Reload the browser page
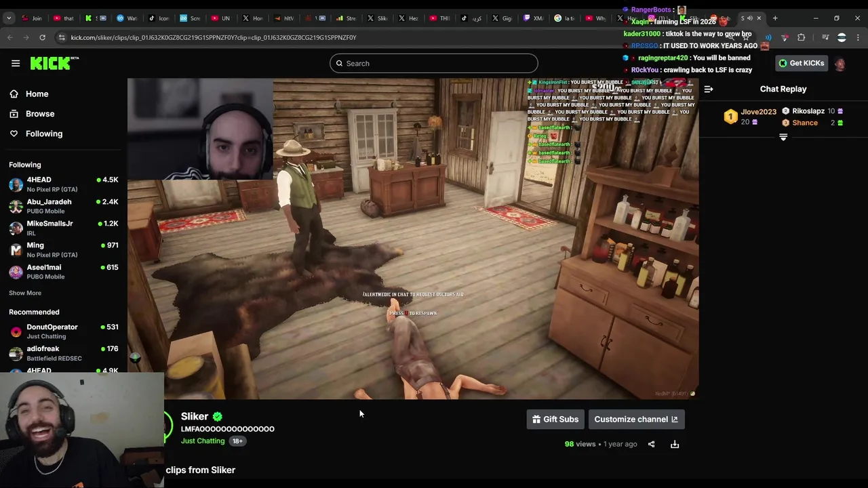The height and width of the screenshot is (488, 868). pyautogui.click(x=42, y=37)
